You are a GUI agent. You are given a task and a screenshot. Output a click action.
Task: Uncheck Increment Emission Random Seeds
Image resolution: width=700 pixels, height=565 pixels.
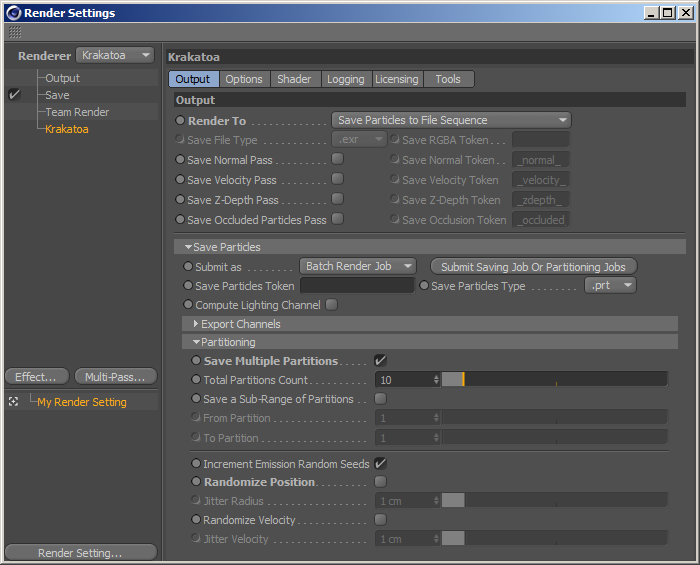coord(380,464)
